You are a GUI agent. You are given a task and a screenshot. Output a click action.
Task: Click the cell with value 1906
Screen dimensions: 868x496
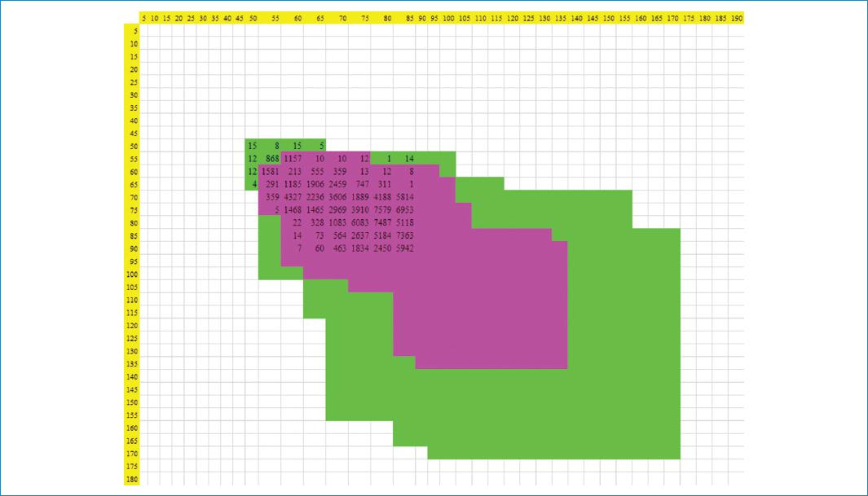click(x=315, y=184)
